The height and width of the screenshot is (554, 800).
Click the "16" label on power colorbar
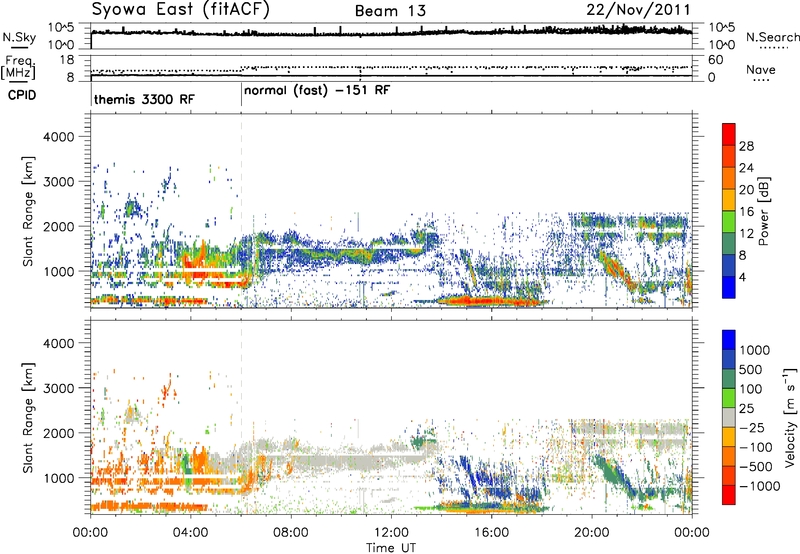(x=746, y=212)
